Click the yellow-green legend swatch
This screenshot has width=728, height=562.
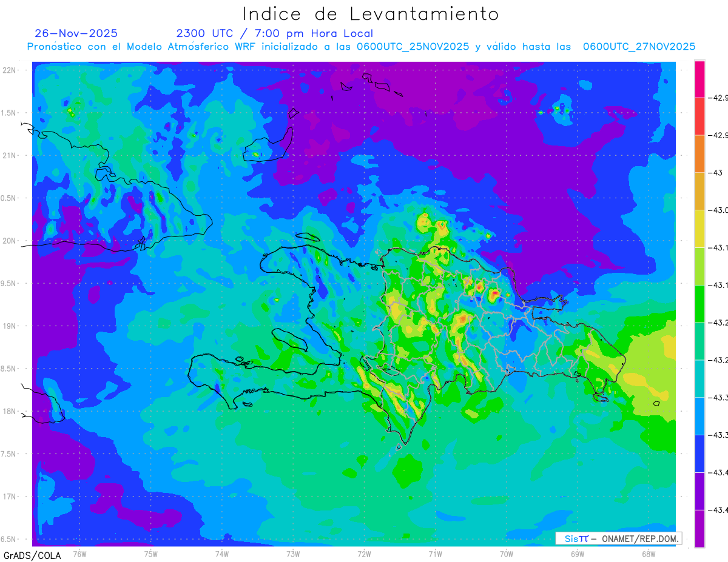click(x=699, y=266)
